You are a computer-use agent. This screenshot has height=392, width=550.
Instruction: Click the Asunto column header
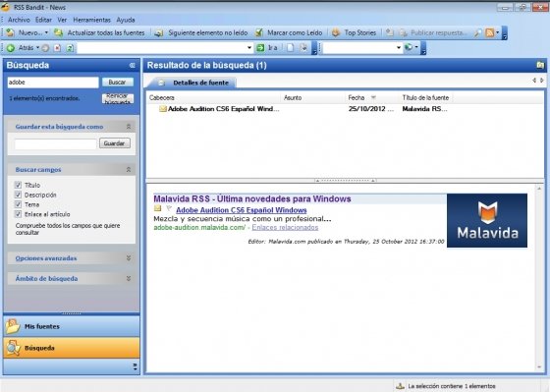click(313, 97)
